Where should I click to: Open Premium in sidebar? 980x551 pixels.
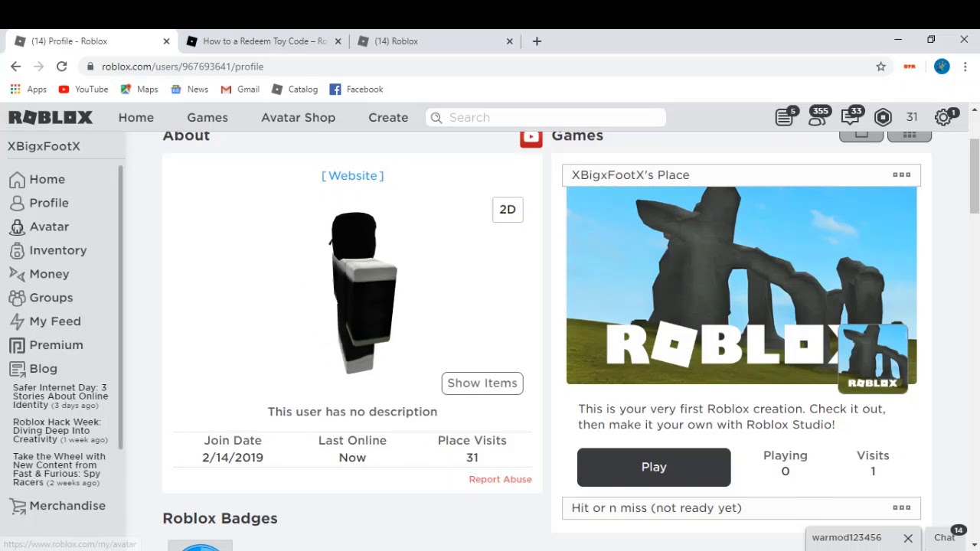46,345
